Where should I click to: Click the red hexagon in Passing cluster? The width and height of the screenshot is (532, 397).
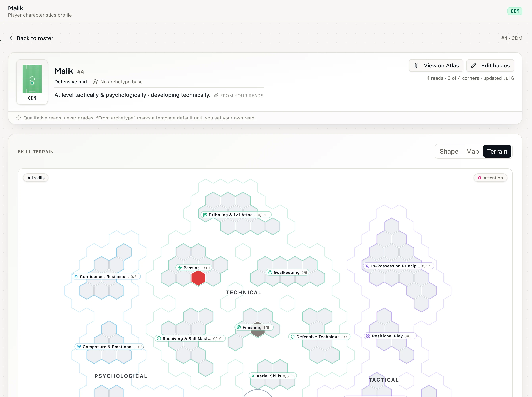pyautogui.click(x=198, y=278)
